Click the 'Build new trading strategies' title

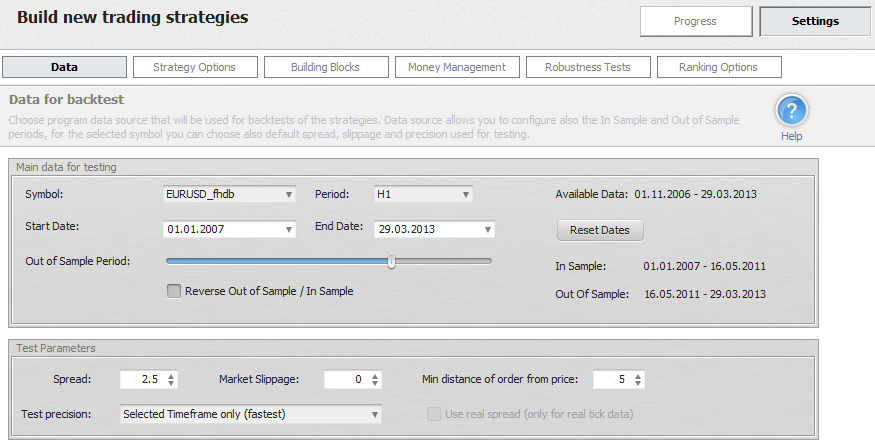[x=133, y=17]
